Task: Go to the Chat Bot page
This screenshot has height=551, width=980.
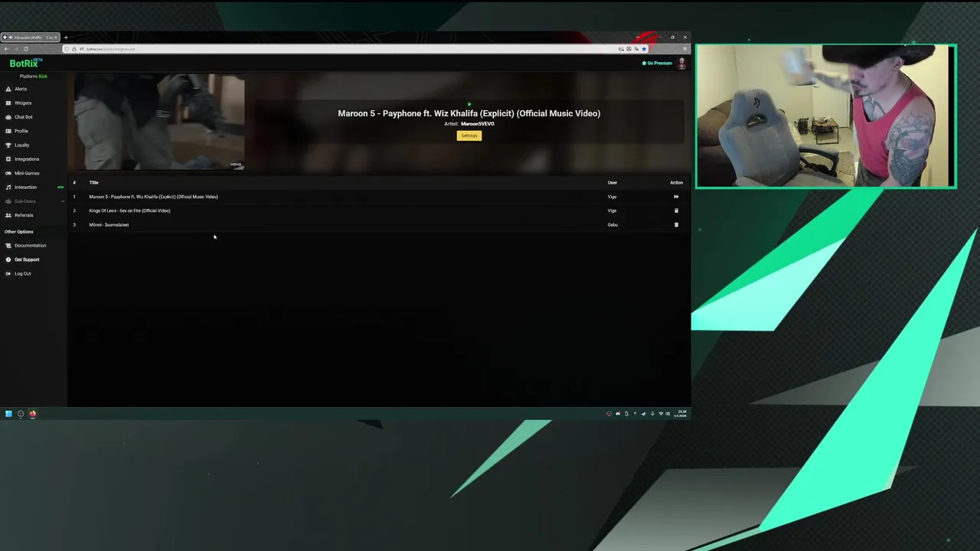Action: 24,117
